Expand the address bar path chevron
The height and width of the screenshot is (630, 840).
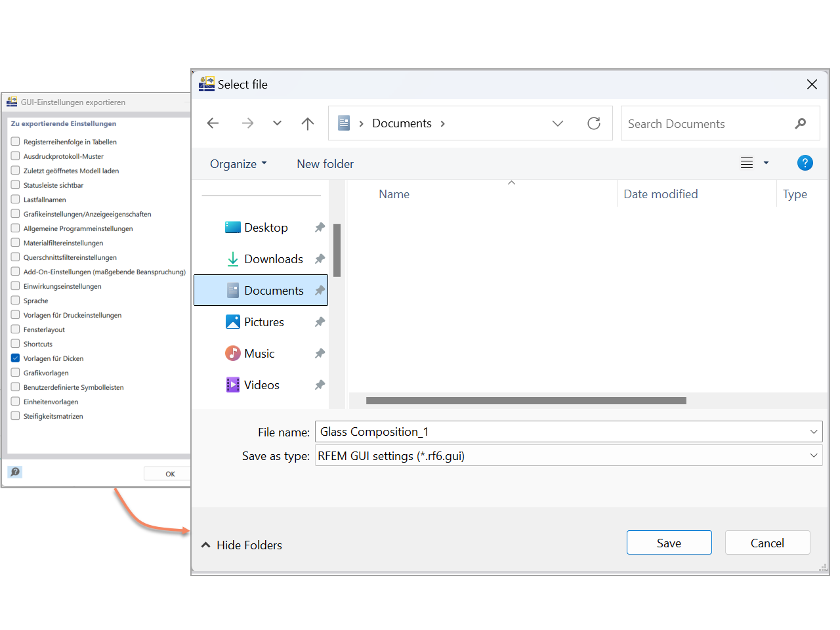[x=558, y=123]
